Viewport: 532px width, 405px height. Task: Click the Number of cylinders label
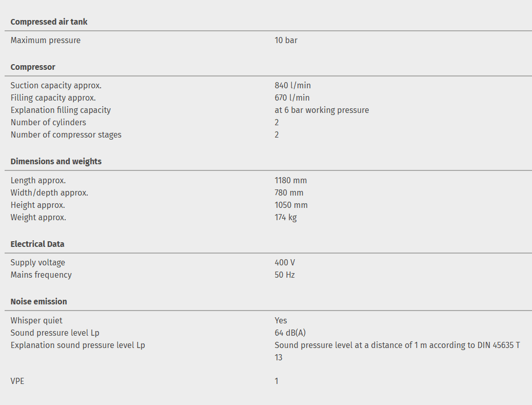pos(48,122)
